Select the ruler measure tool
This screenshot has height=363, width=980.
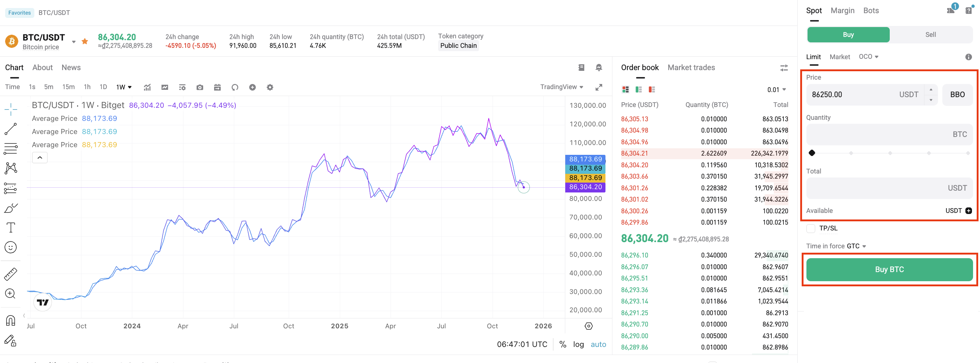pos(11,274)
